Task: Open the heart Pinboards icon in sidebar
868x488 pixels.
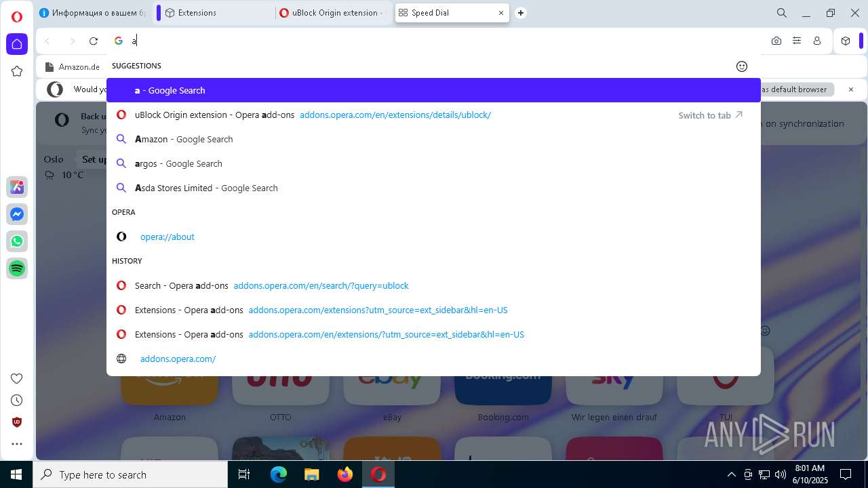Action: coord(17,378)
